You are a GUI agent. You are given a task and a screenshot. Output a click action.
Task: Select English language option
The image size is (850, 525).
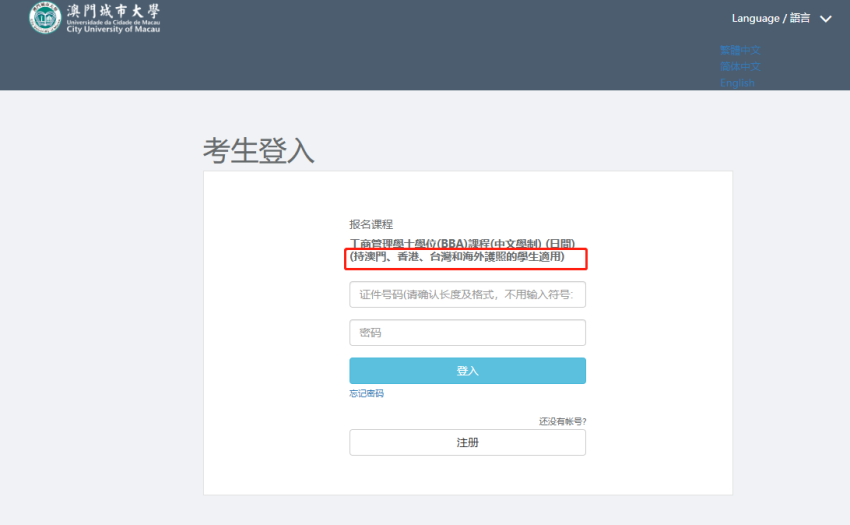pos(737,83)
